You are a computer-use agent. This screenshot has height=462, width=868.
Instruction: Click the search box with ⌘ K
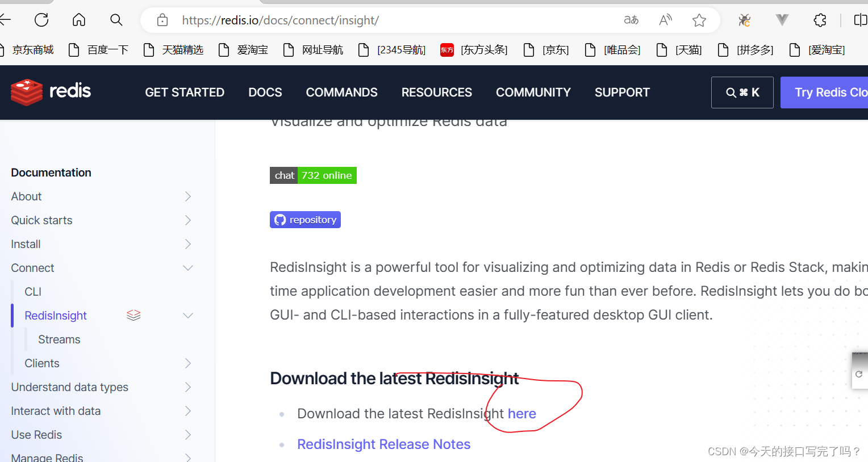[x=742, y=93]
